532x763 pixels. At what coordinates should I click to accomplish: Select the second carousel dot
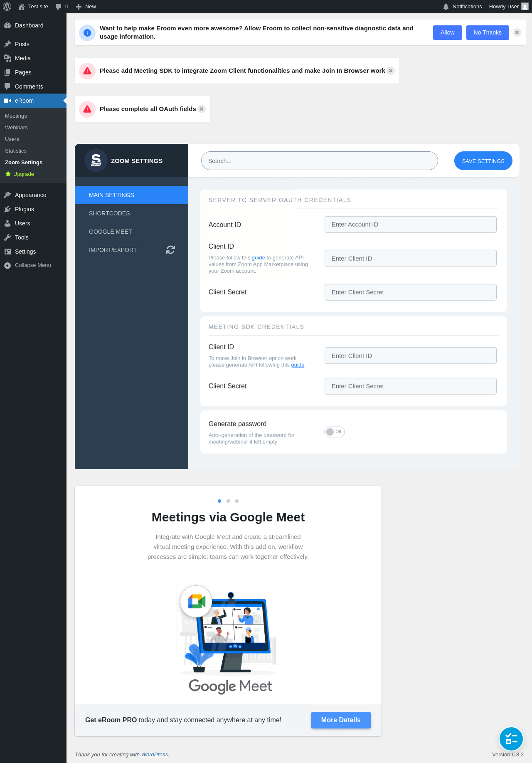tap(228, 501)
